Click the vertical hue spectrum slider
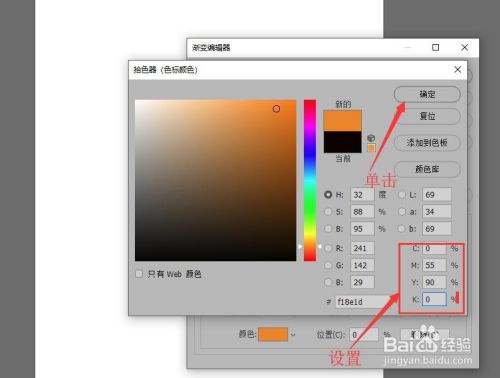The width and height of the screenshot is (500, 378). click(x=310, y=180)
